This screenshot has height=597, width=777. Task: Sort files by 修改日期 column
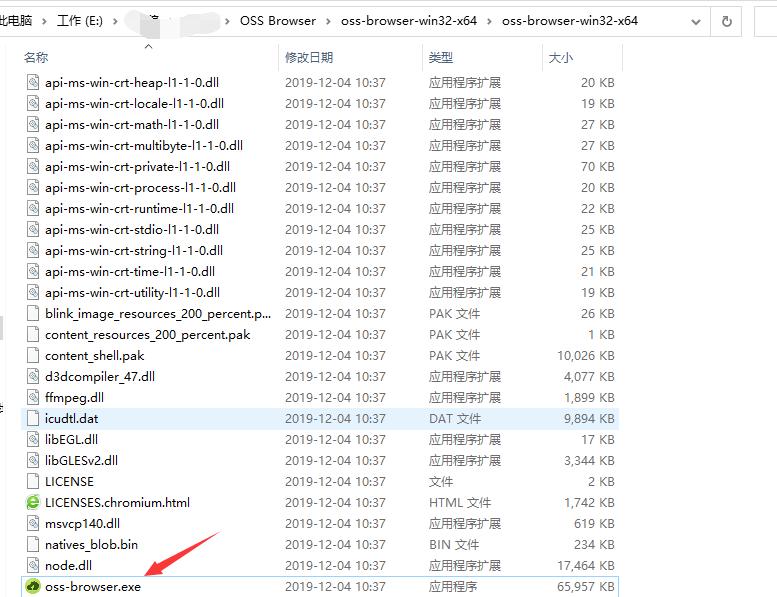click(x=309, y=57)
